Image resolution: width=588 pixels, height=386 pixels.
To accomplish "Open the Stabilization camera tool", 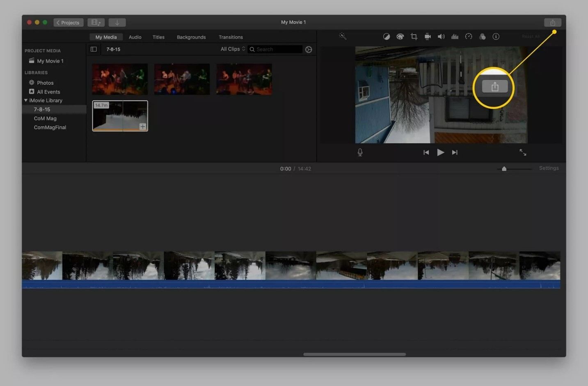I will pyautogui.click(x=427, y=37).
